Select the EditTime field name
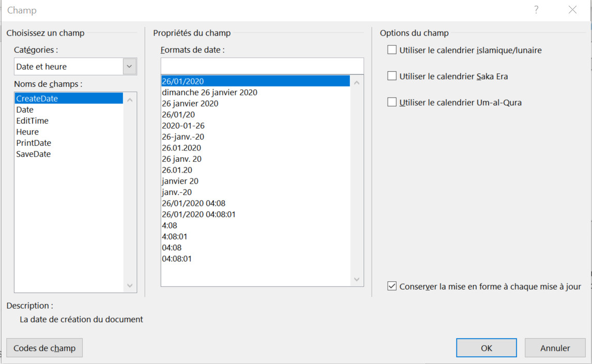Viewport: 592px width, 364px height. 32,120
